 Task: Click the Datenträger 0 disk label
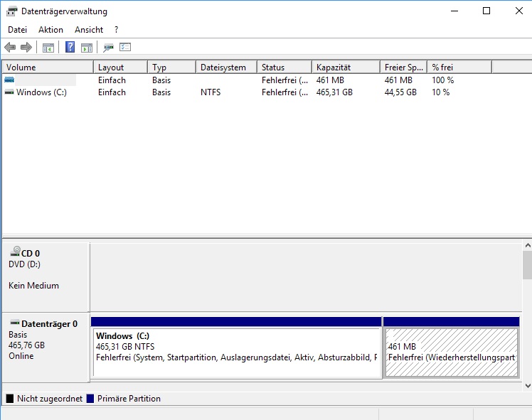[x=49, y=324]
